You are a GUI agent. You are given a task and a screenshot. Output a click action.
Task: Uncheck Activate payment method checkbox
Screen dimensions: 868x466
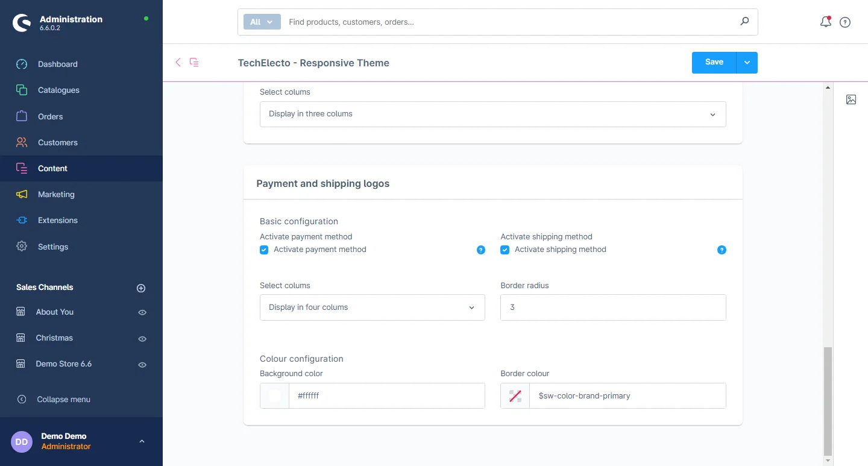click(264, 250)
